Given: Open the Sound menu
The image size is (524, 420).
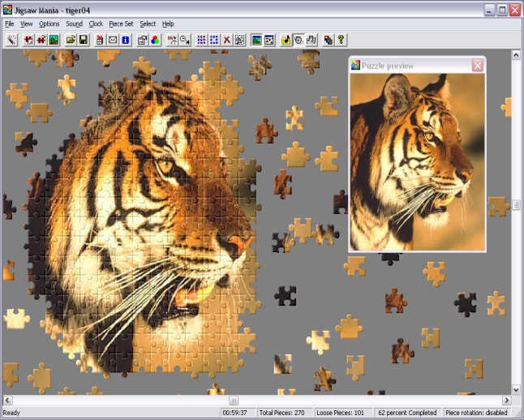Looking at the screenshot, I should pyautogui.click(x=74, y=24).
